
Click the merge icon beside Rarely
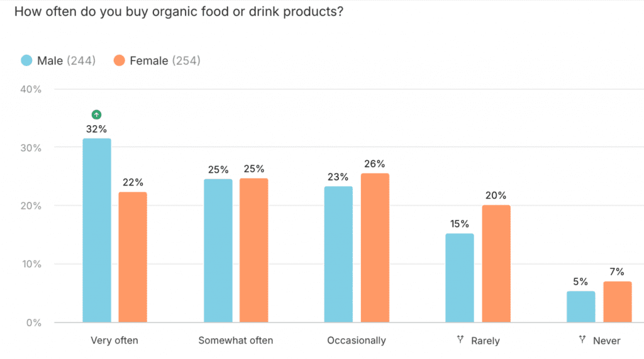click(x=460, y=340)
